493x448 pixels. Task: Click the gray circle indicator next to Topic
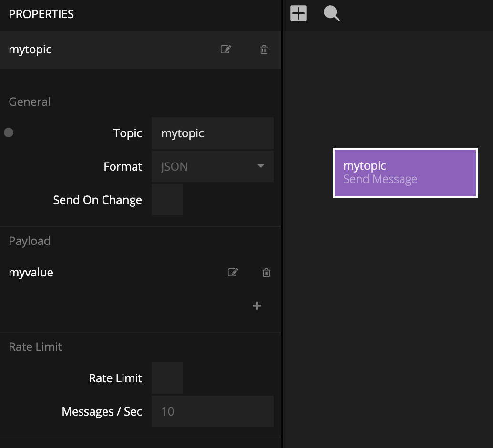(x=9, y=132)
